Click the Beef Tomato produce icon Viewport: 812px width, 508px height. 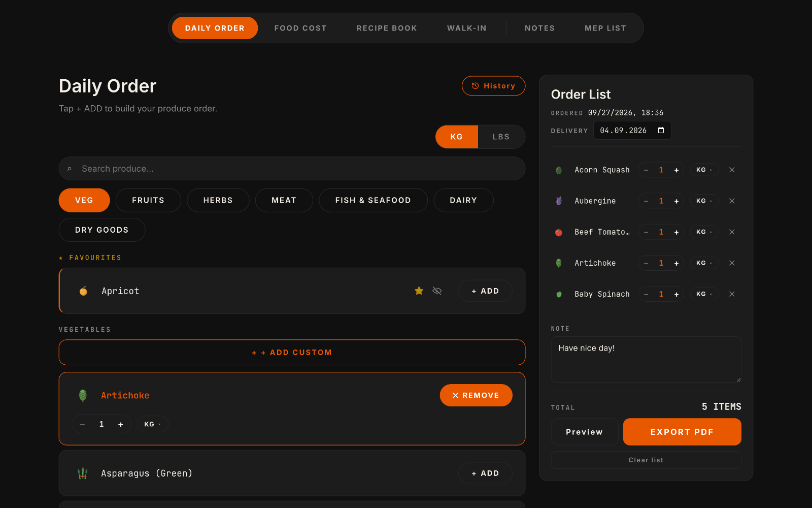click(559, 232)
